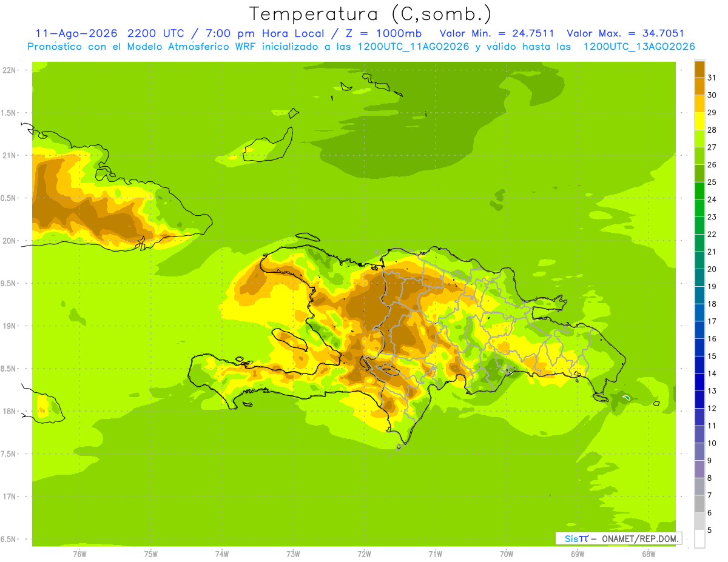Click the "18N" latitude label

tap(9, 412)
